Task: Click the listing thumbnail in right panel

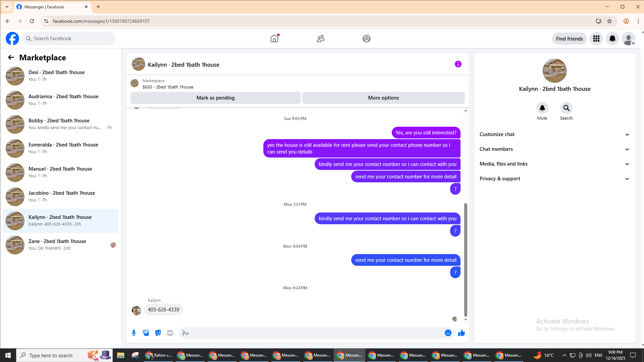Action: click(555, 71)
